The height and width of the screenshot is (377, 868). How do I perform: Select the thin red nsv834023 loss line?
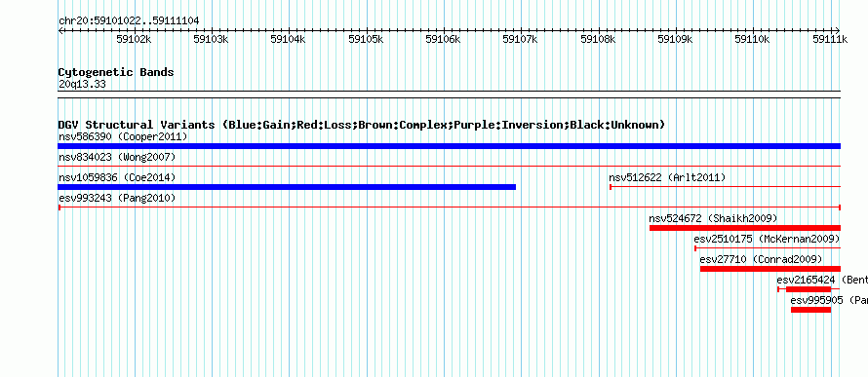[x=449, y=166]
